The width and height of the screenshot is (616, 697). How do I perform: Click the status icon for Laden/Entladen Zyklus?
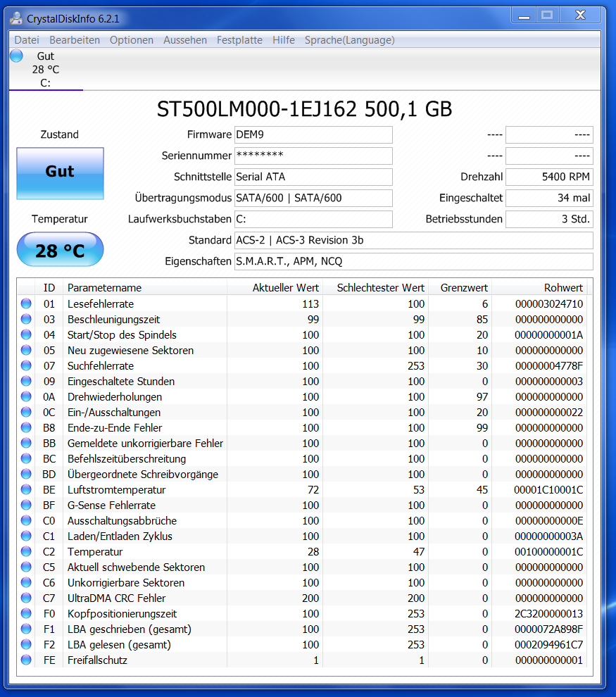pos(26,536)
